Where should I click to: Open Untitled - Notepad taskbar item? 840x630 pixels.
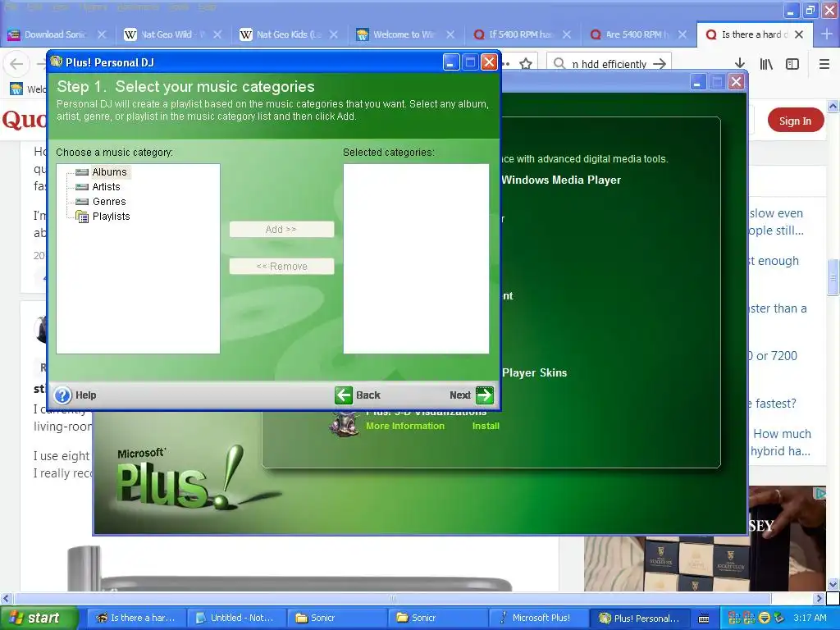point(236,618)
